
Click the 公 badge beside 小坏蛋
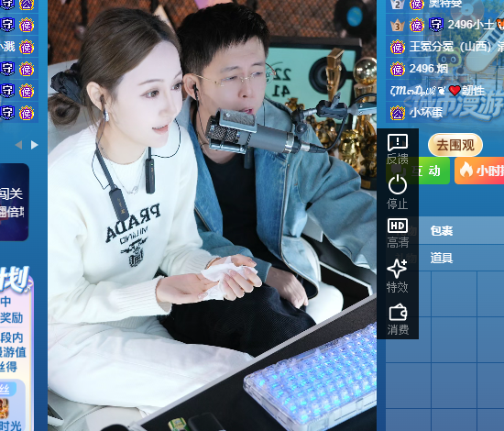pos(398,113)
